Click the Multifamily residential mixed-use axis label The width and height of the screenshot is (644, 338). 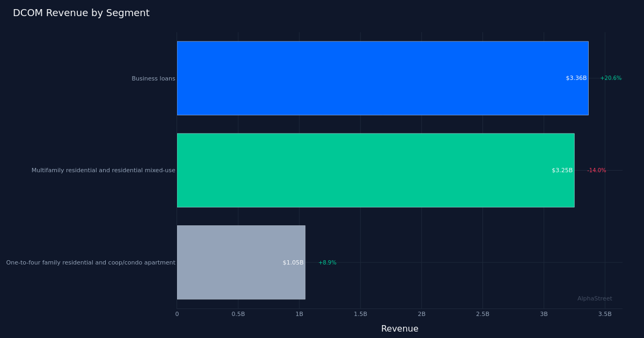point(103,170)
